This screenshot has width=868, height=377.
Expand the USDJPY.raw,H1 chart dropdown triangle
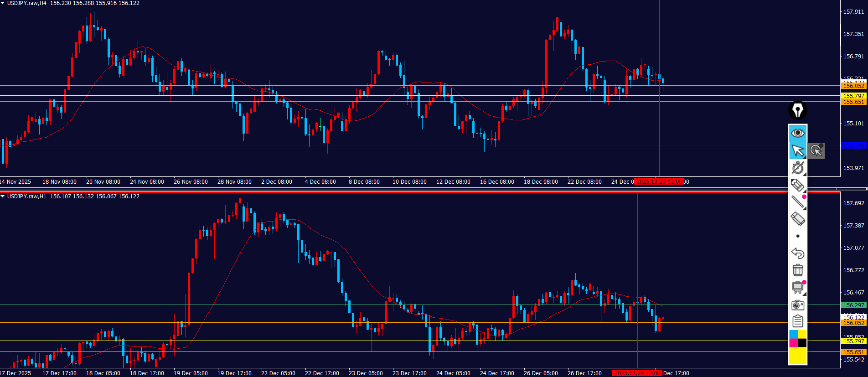3,196
